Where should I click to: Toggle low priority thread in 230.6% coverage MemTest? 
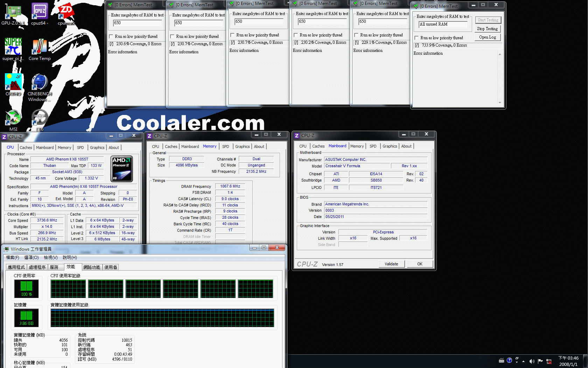click(x=111, y=36)
